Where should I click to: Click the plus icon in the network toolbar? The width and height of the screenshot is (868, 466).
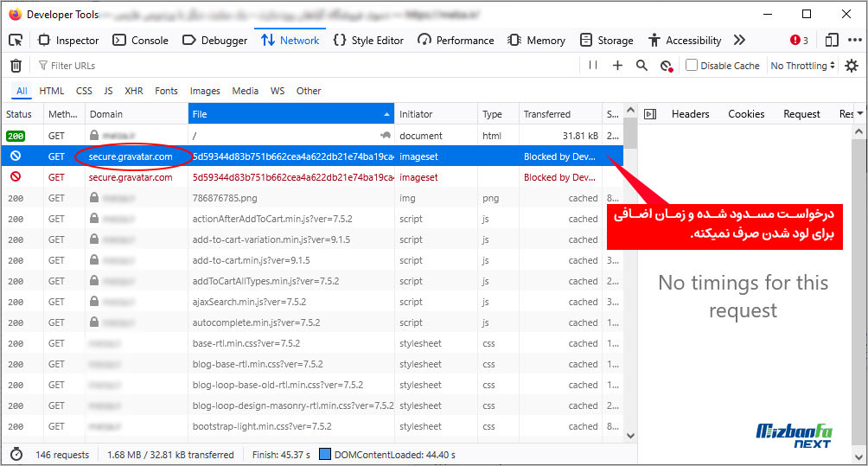(617, 66)
